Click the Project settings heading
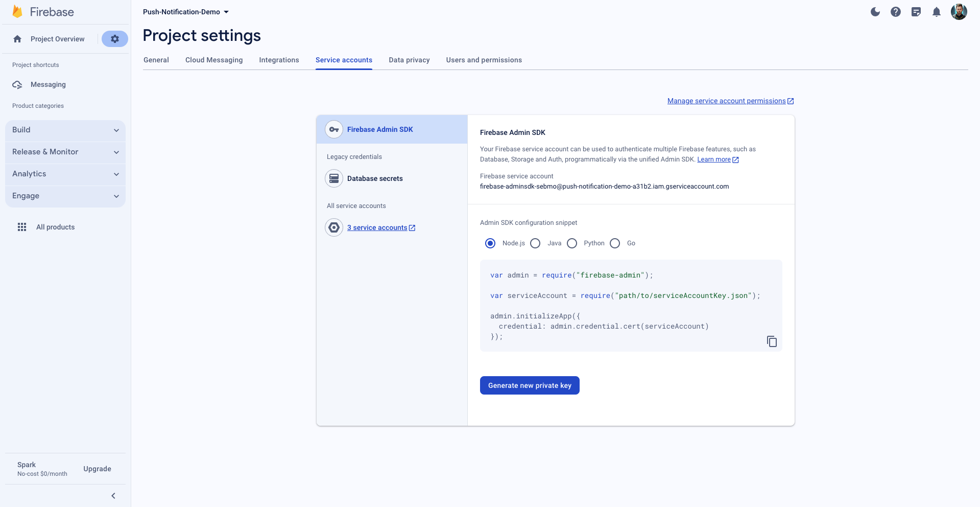 pyautogui.click(x=202, y=35)
